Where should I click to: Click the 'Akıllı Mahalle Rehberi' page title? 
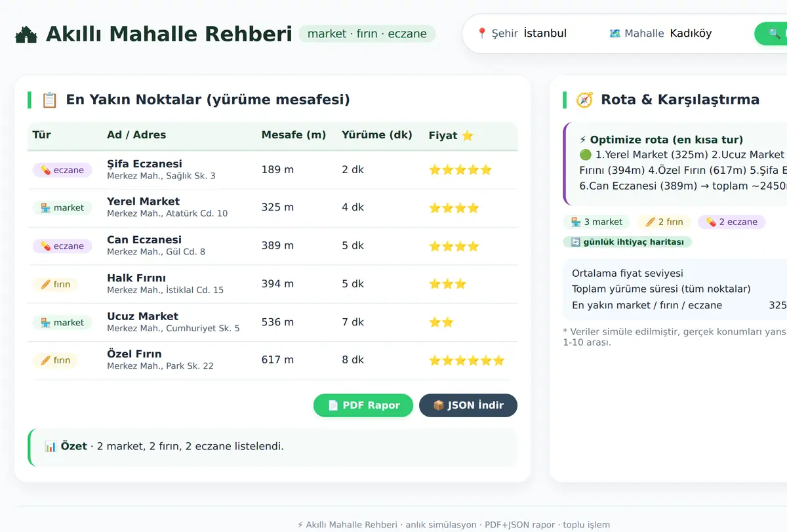coord(169,34)
